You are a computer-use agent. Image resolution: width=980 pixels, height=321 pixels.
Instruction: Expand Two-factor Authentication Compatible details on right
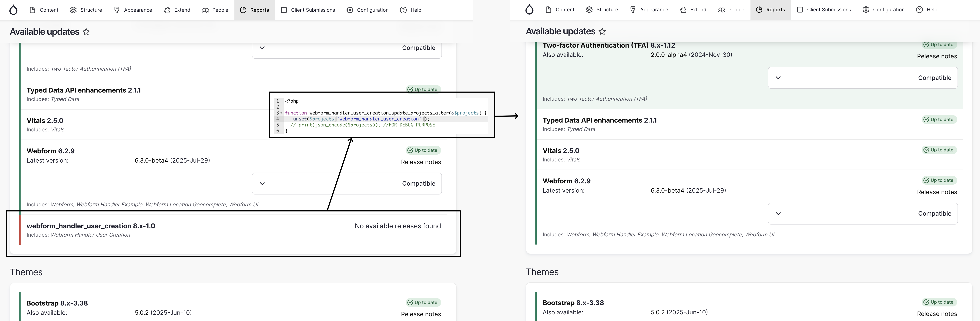pyautogui.click(x=778, y=78)
